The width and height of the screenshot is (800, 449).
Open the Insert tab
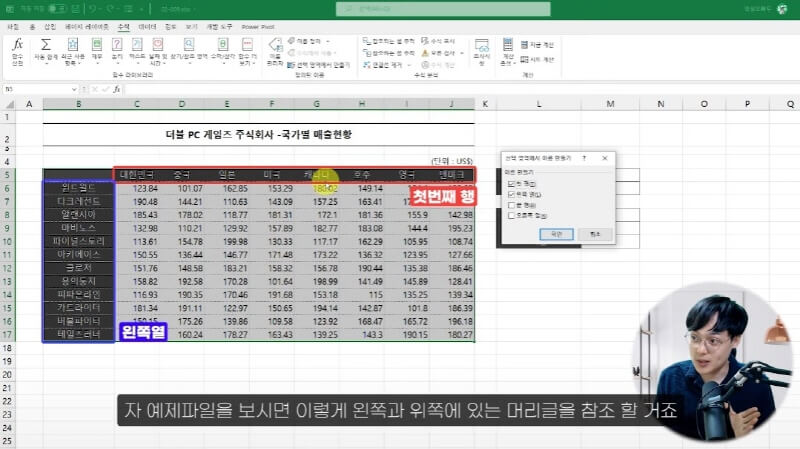49,27
